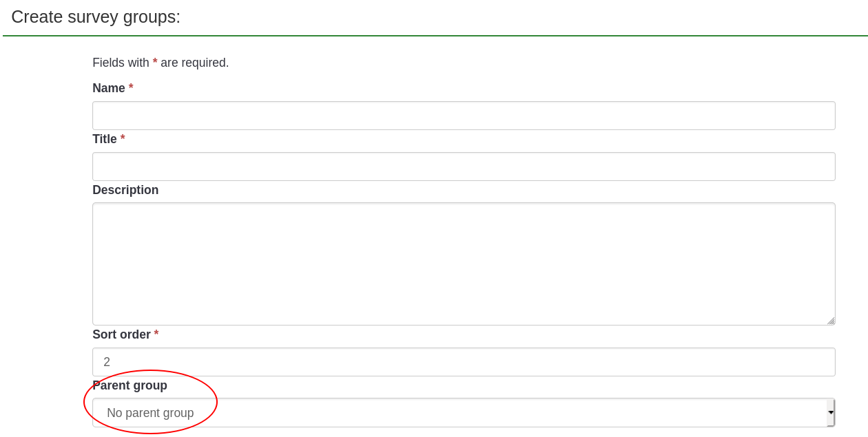The width and height of the screenshot is (868, 437).
Task: Click the "Create survey groups:" heading
Action: coord(96,17)
